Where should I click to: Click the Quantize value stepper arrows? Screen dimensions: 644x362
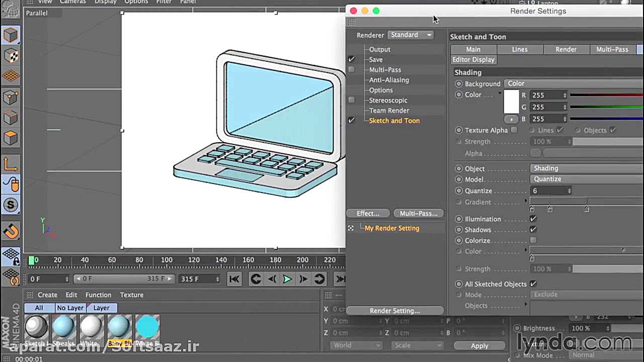pyautogui.click(x=569, y=191)
